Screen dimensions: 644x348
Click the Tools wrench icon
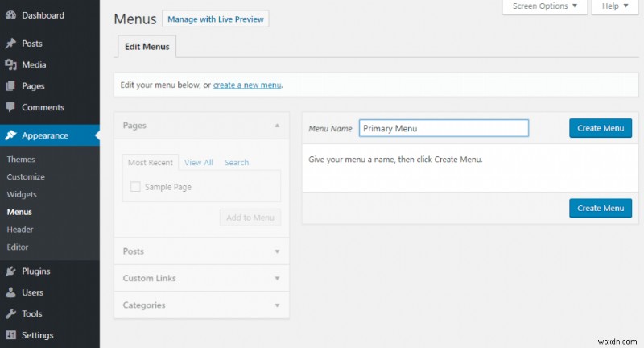point(10,314)
